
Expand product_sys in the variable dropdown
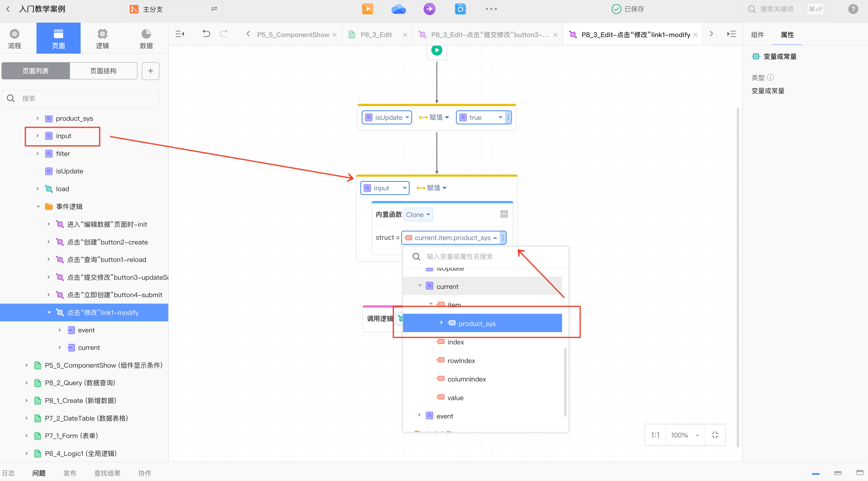441,323
